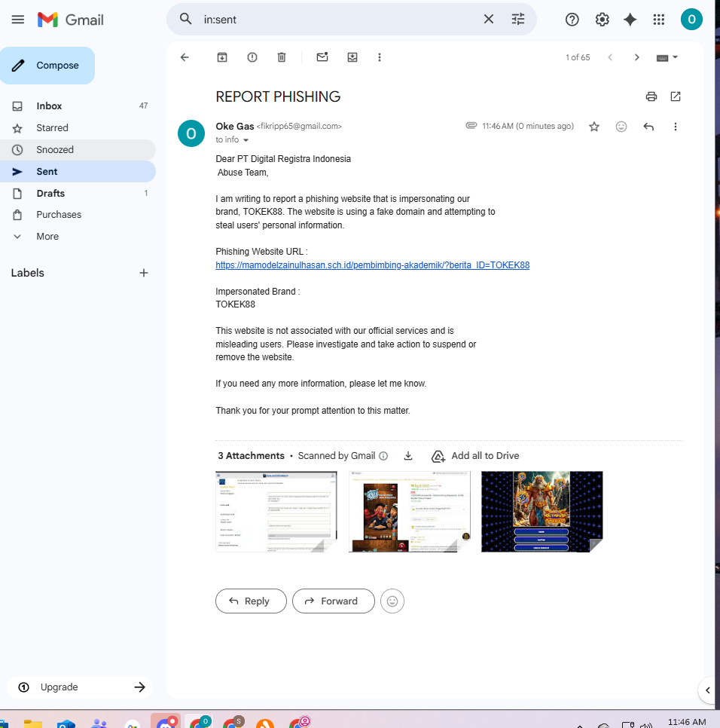
Task: Click the Gemini sparkle icon
Action: pyautogui.click(x=630, y=20)
